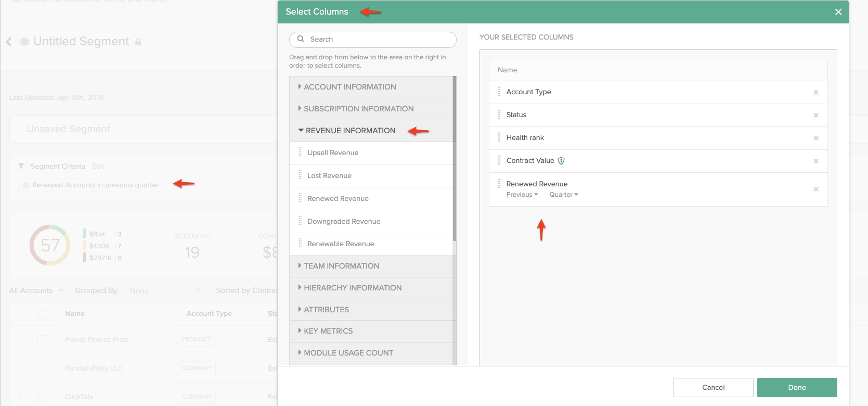
Task: Collapse REVENUE INFORMATION section
Action: click(x=371, y=131)
